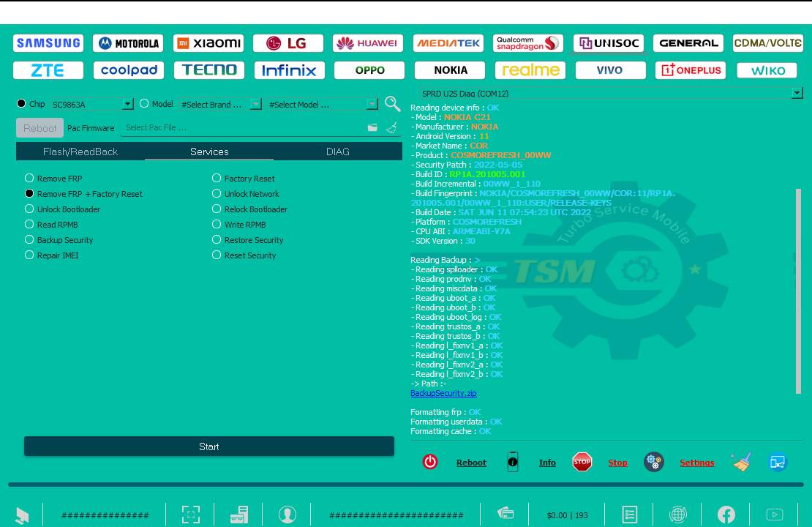Click the search magnifier icon
Screen dimensions: 812x527
pyautogui.click(x=393, y=104)
